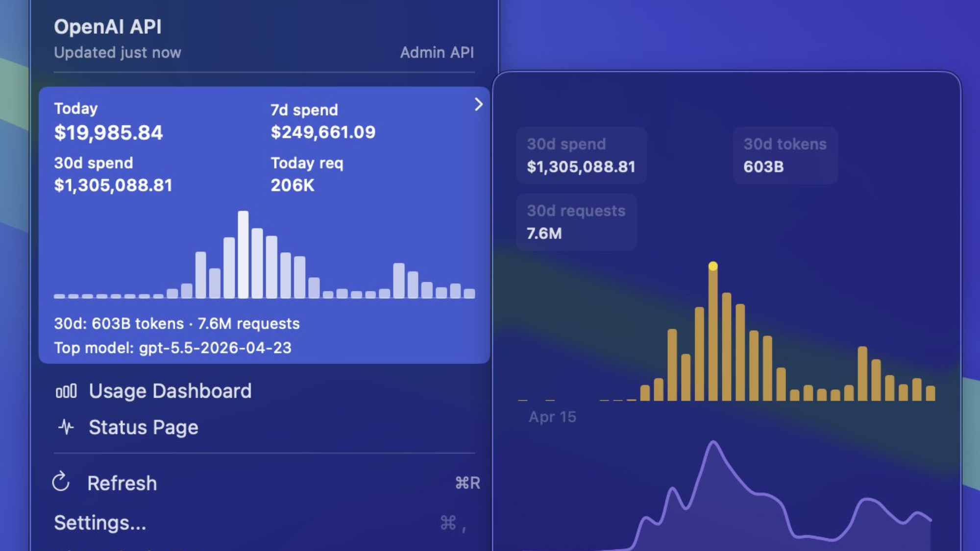
Task: Select the 30d requests card showing 7.6M
Action: click(x=576, y=222)
